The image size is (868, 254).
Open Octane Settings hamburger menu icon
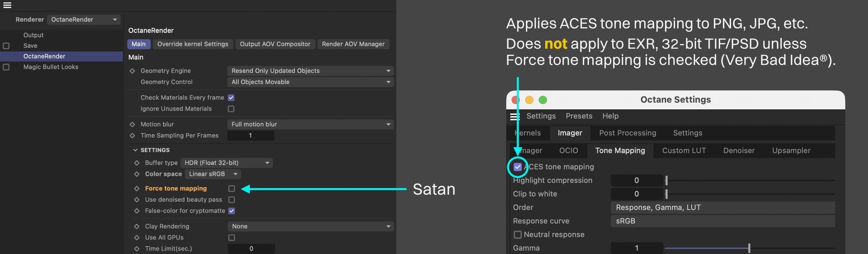(x=515, y=116)
